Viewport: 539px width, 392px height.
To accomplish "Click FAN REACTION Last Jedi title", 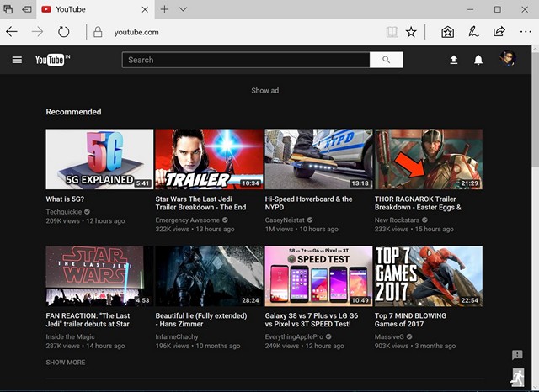I will pos(88,320).
